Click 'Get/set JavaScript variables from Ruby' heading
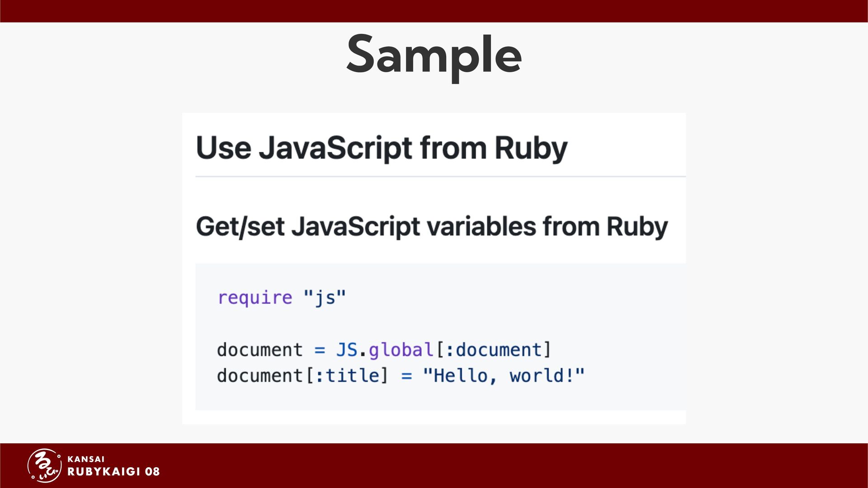 point(432,226)
